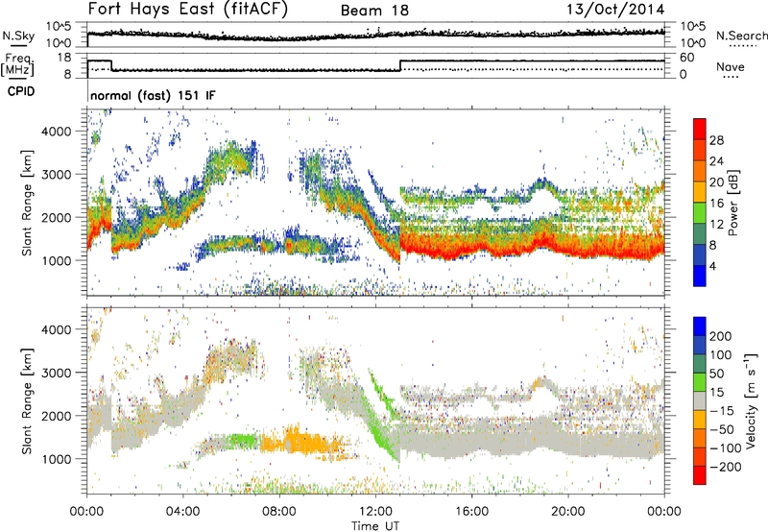
Task: Click the 1000 tick on the velocity panel
Action: [56, 459]
